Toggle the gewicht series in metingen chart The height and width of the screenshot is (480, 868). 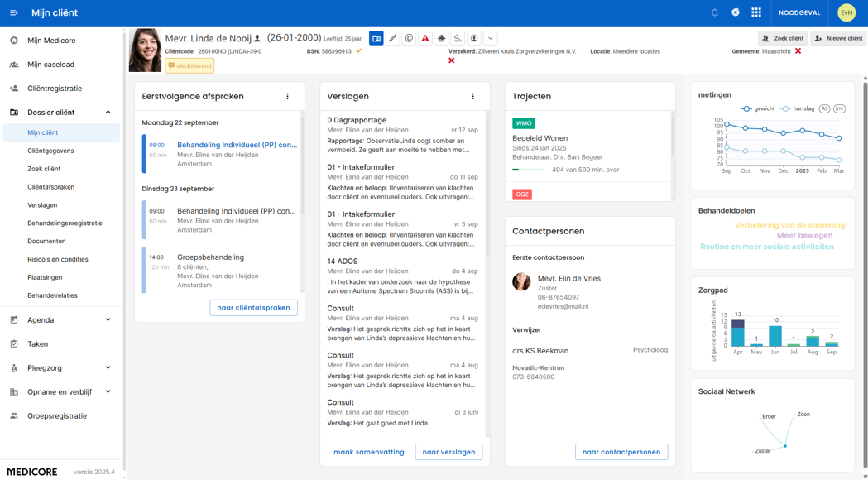[758, 108]
